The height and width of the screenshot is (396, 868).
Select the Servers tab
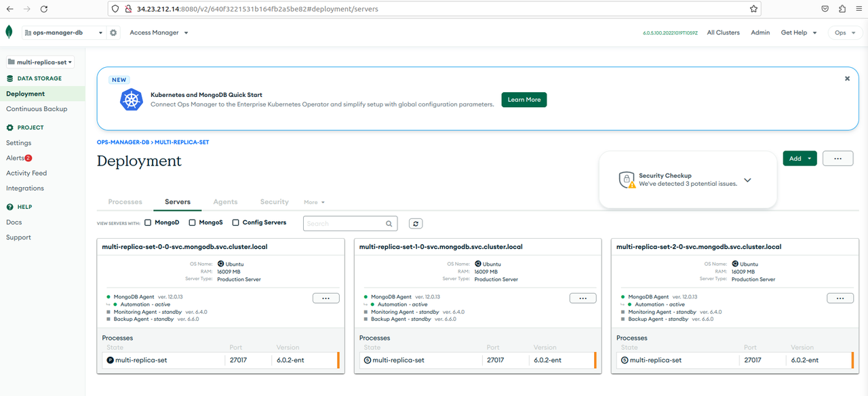click(x=178, y=201)
